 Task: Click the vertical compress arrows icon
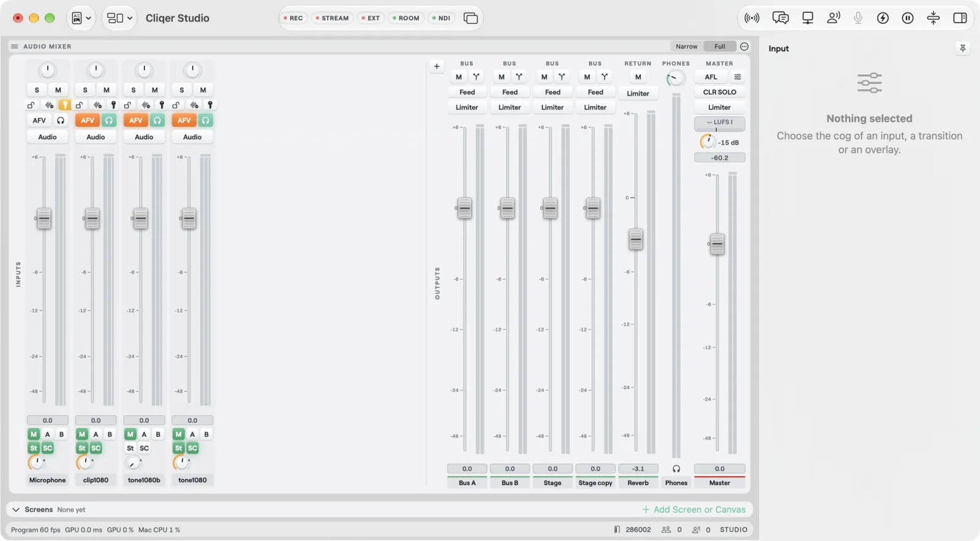933,18
